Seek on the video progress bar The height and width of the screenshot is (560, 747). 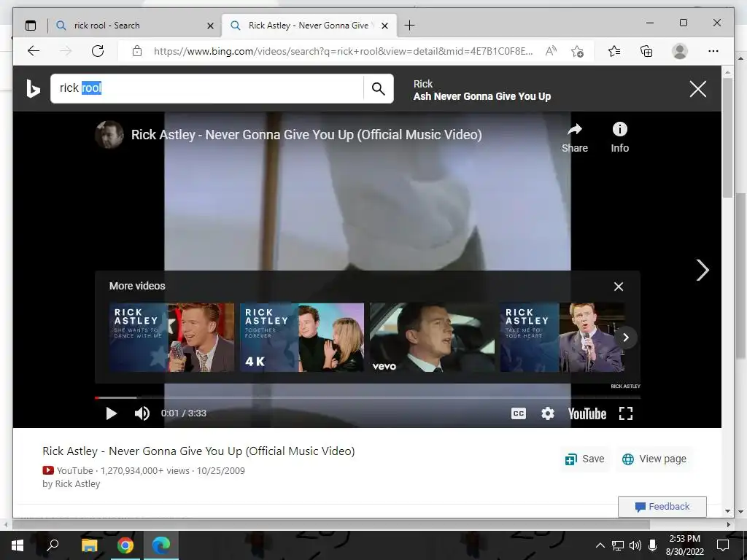368,397
